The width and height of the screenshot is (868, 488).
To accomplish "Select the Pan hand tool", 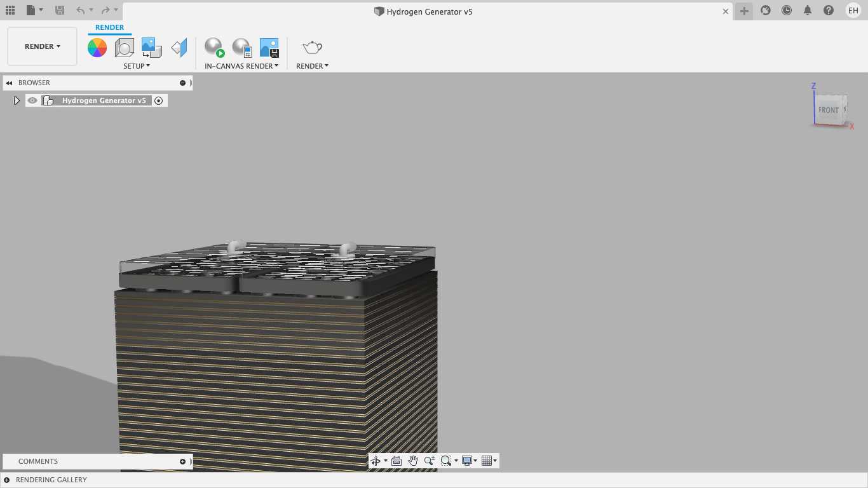I will [x=413, y=461].
